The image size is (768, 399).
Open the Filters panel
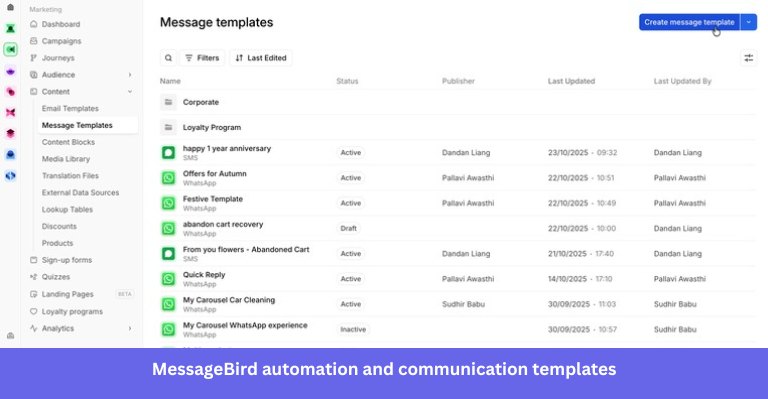pos(202,58)
